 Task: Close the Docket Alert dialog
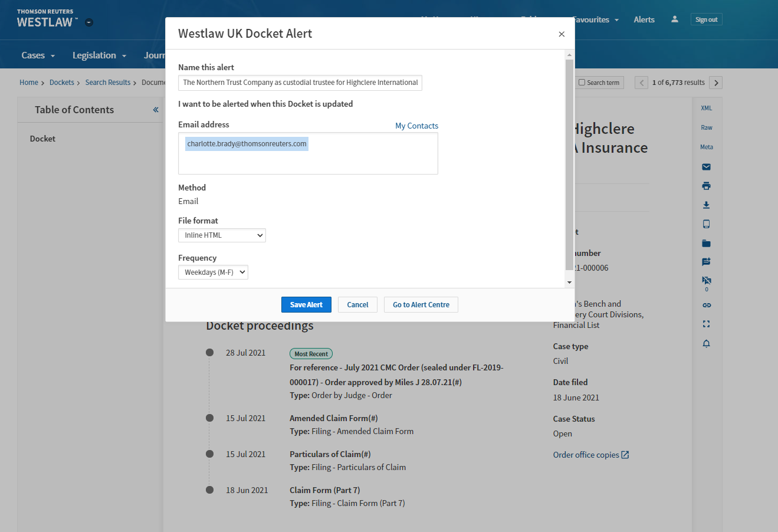[x=562, y=34]
